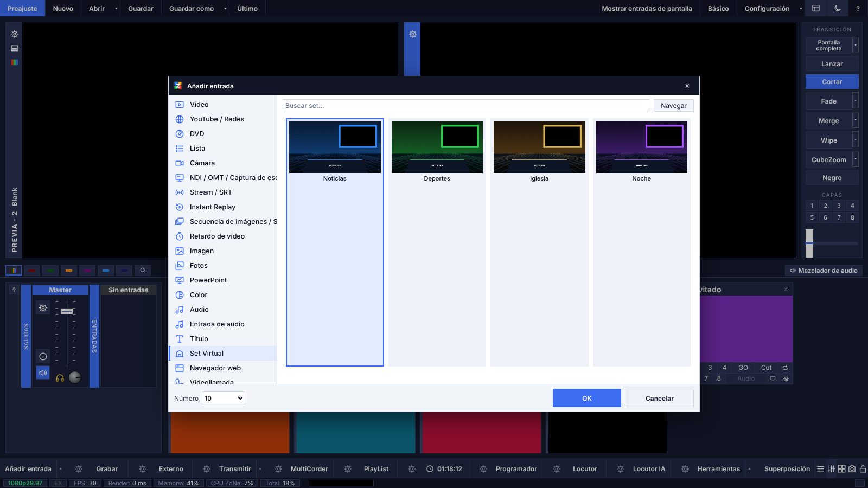Select Instant Replay icon
This screenshot has width=868, height=488.
click(x=180, y=207)
